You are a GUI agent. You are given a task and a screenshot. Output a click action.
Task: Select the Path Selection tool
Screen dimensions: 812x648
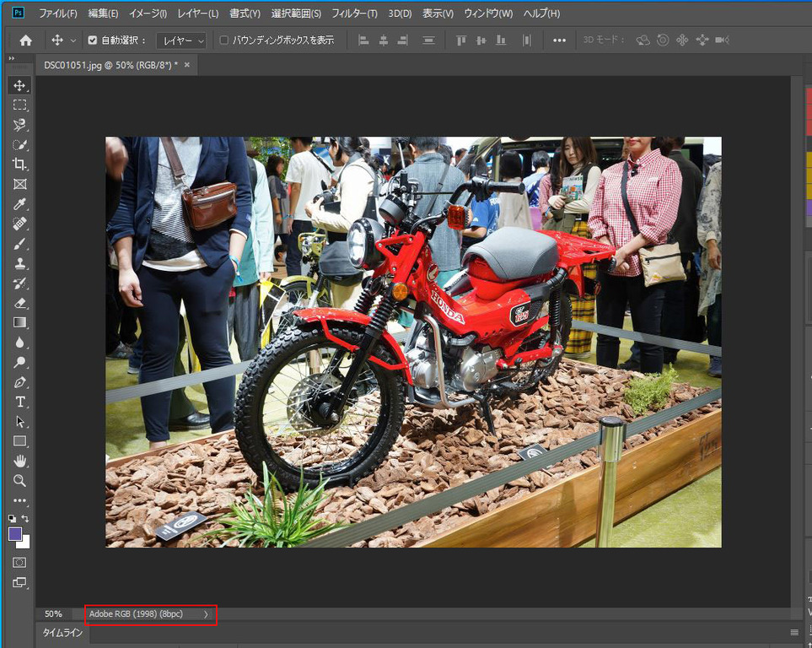click(19, 422)
